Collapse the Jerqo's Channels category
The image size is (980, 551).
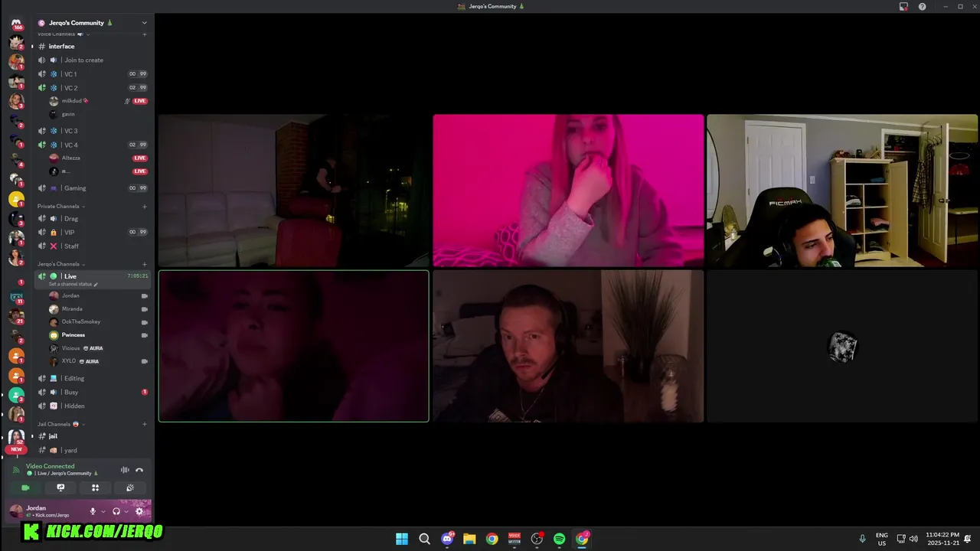click(60, 264)
